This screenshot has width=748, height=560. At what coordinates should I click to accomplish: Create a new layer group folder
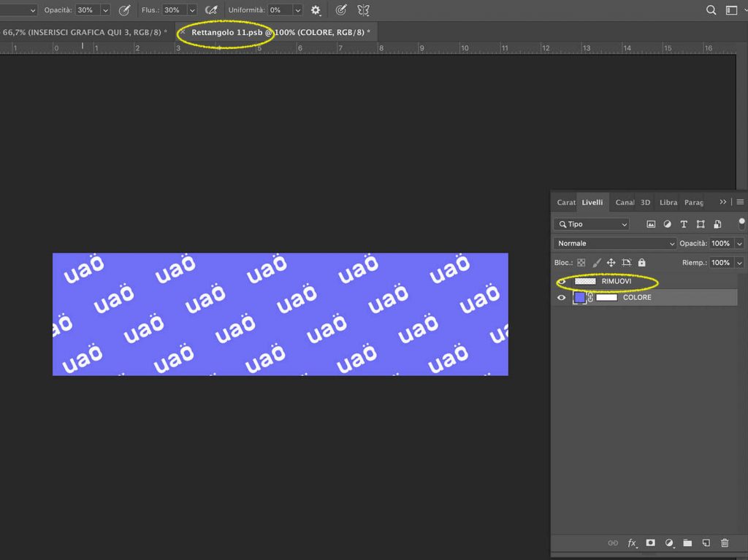(x=687, y=543)
